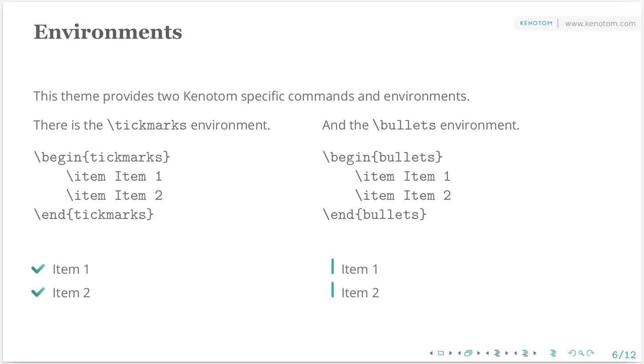Go to next section arrow

[535, 353]
